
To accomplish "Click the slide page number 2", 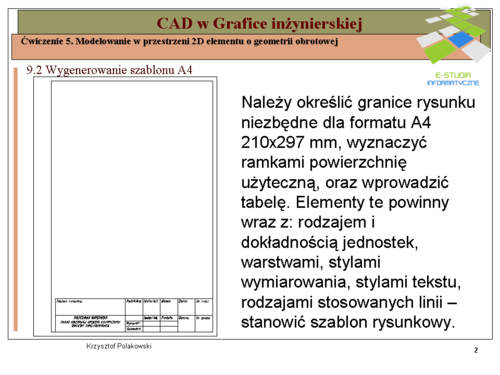I will 476,350.
